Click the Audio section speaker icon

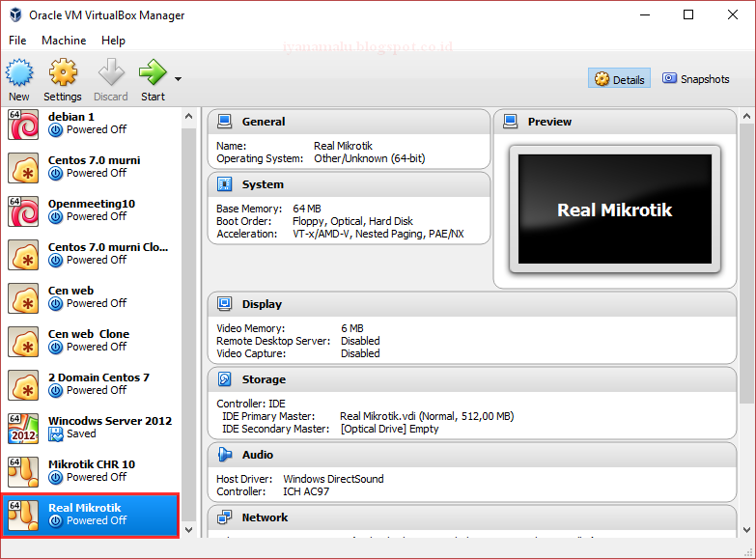coord(224,455)
